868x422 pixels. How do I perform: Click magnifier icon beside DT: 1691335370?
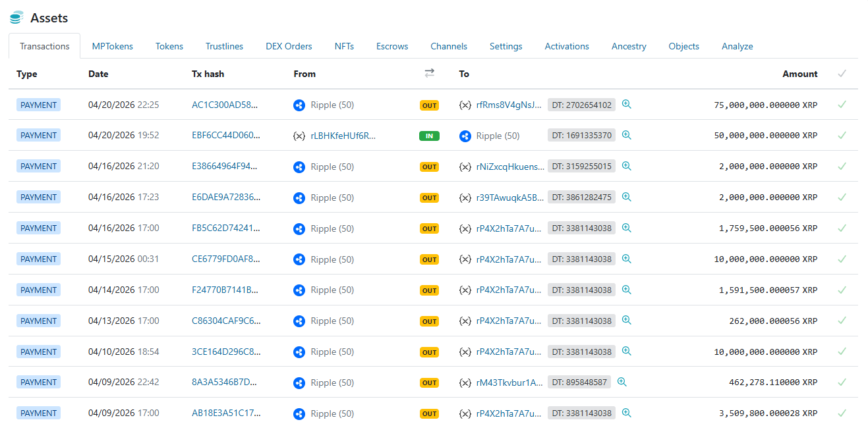(x=626, y=136)
